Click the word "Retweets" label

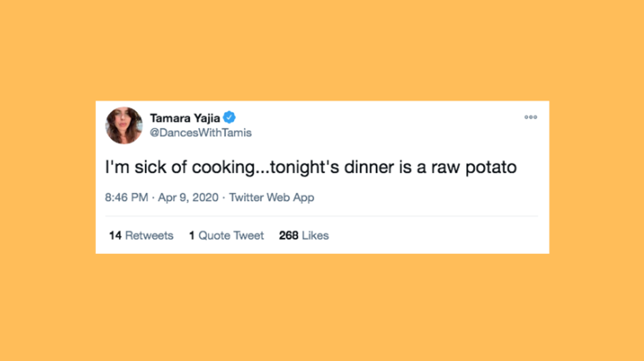(x=149, y=235)
